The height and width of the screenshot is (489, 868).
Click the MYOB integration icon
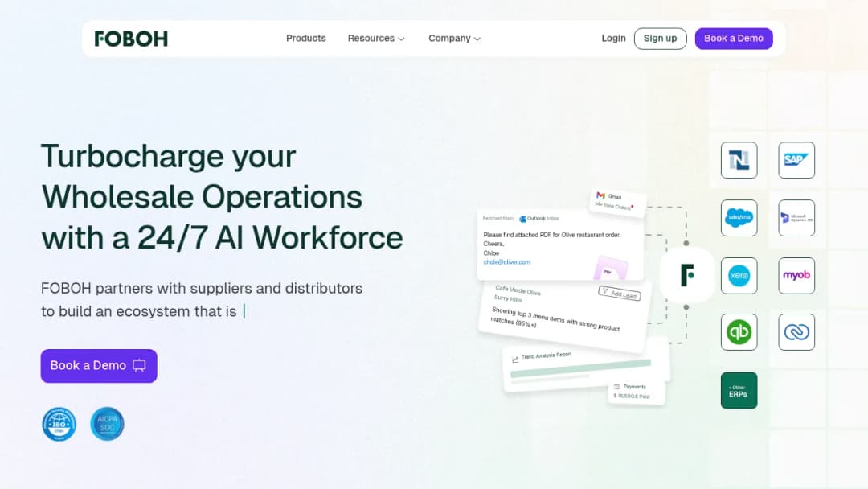click(796, 275)
